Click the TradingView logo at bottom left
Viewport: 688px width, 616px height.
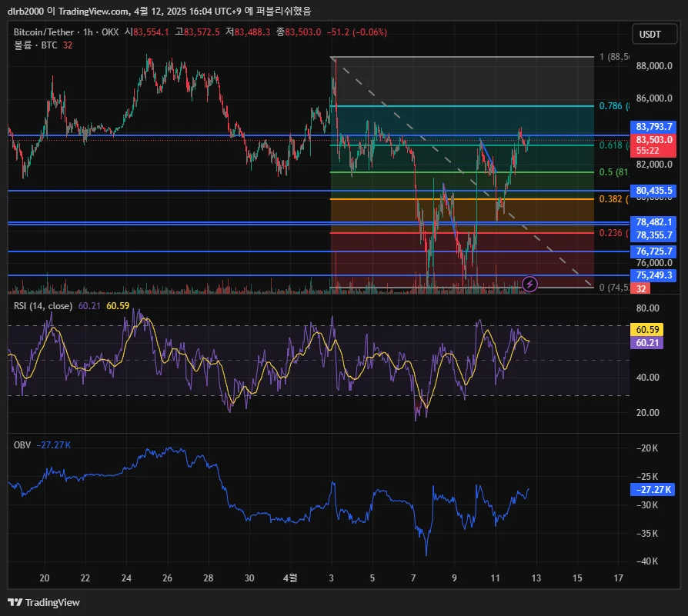(44, 602)
